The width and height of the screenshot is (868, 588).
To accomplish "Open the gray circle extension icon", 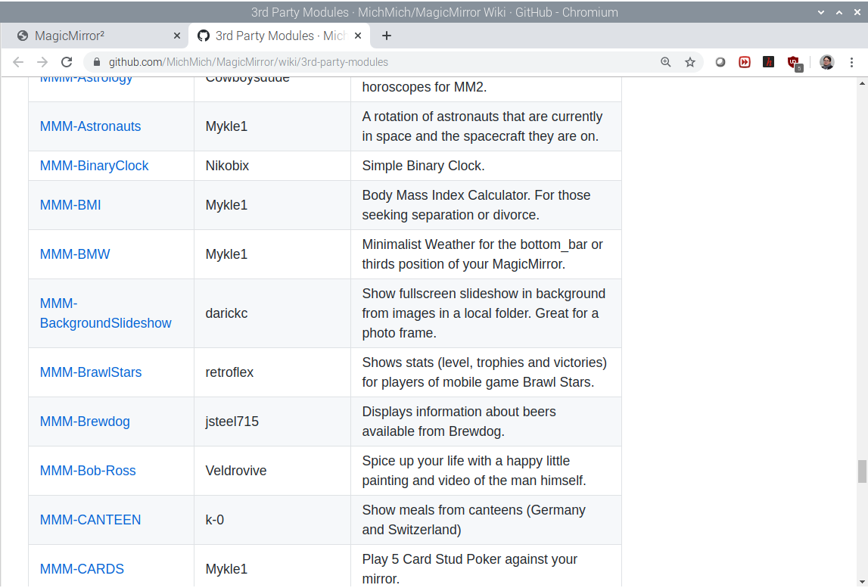I will pyautogui.click(x=720, y=62).
